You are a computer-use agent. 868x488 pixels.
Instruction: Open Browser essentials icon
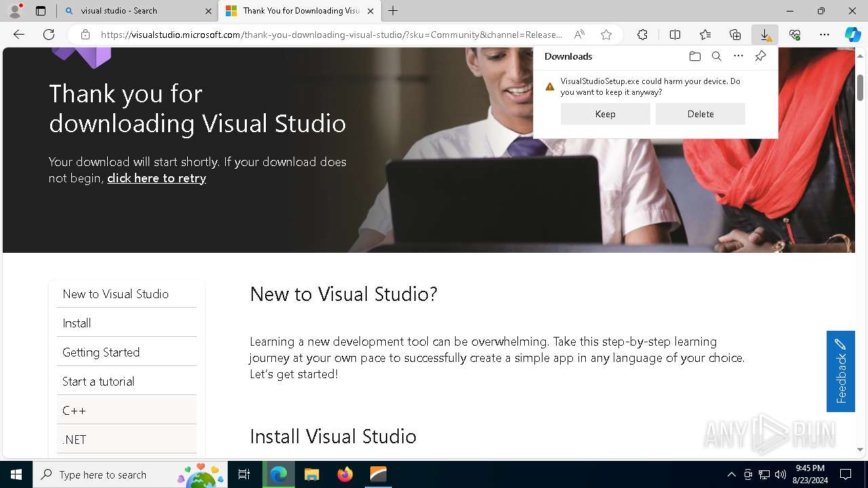(795, 35)
